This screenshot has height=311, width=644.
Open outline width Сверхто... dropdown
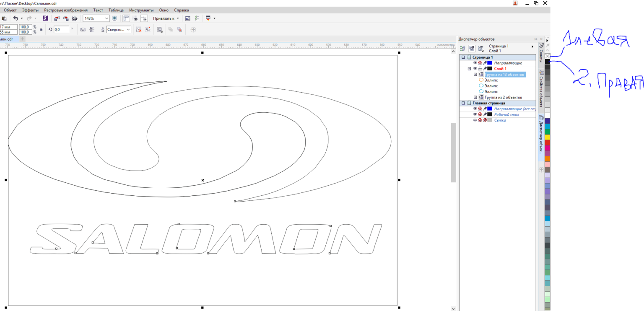point(128,30)
